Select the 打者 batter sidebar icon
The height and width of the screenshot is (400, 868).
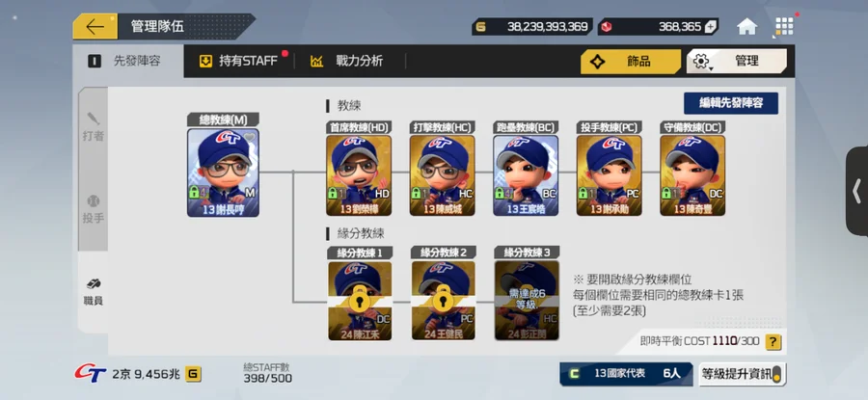93,127
